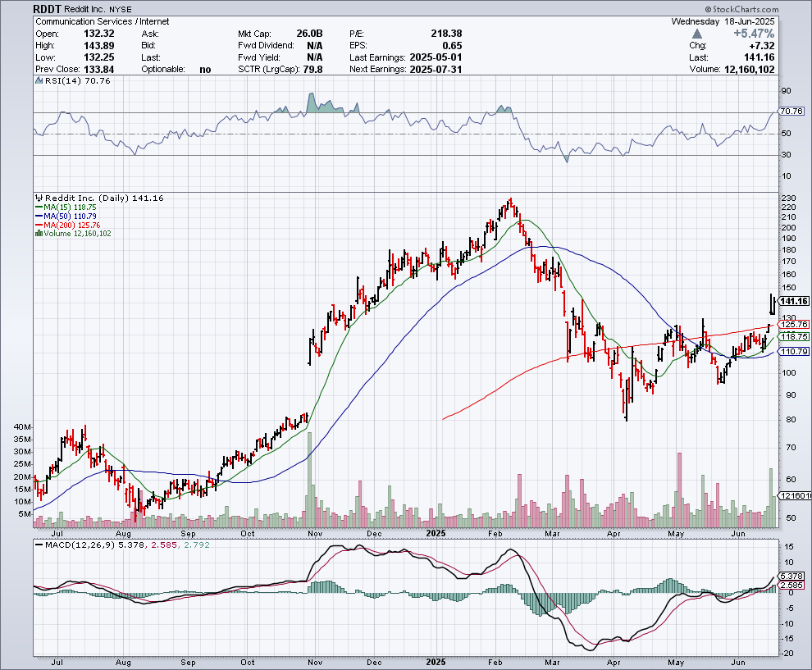Click the blue line marker beside MA(50)
Image resolution: width=812 pixels, height=670 pixels.
pos(39,216)
